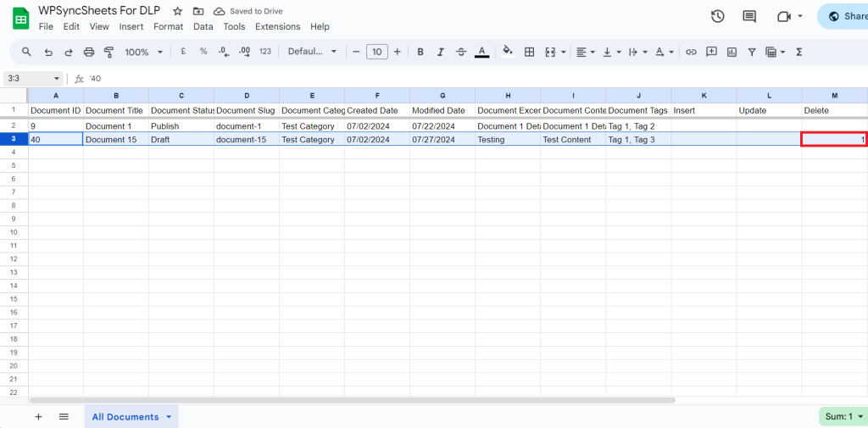868x428 pixels.
Task: Open more number formats 123
Action: pyautogui.click(x=265, y=52)
